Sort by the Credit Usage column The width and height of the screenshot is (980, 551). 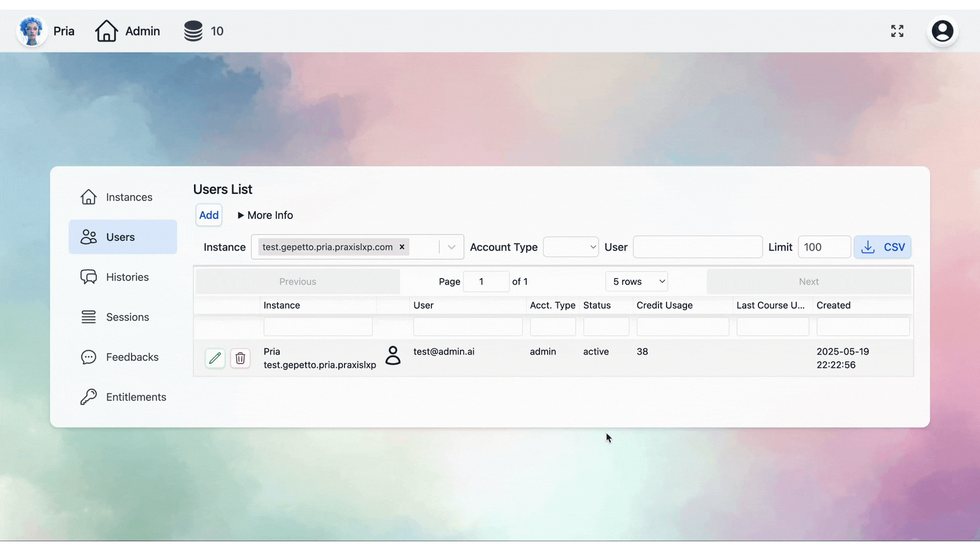point(665,305)
